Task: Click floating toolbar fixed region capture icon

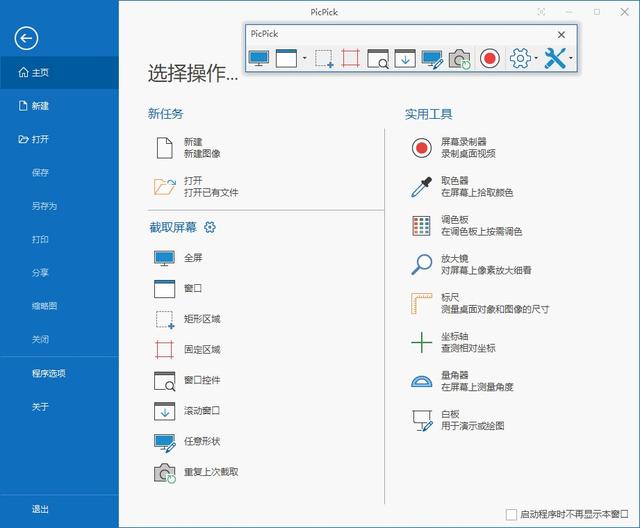Action: click(351, 58)
